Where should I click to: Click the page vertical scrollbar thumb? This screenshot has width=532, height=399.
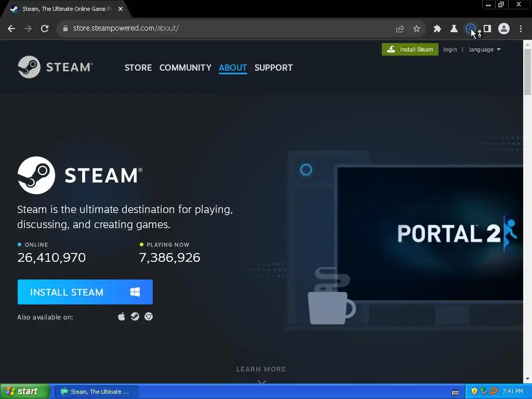click(x=528, y=71)
